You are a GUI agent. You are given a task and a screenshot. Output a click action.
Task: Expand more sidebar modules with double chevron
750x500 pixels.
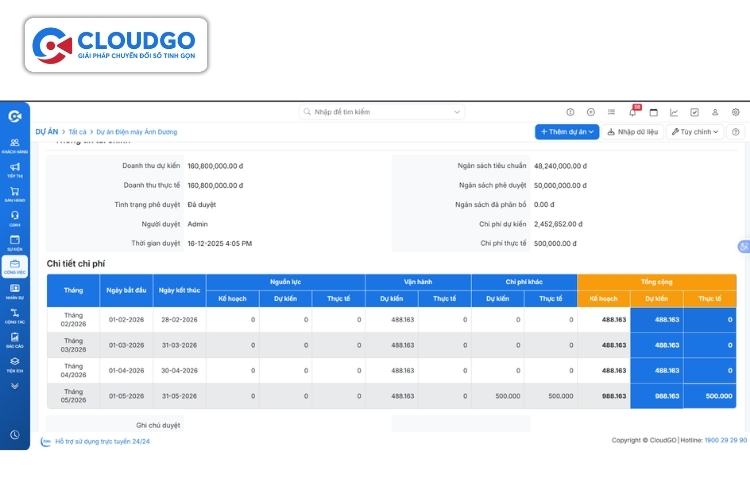[15, 385]
